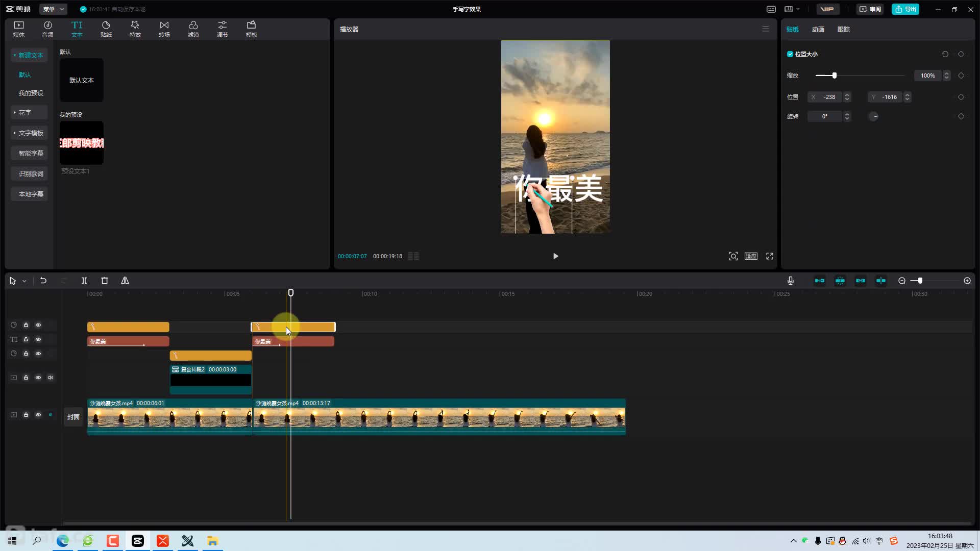Viewport: 980px width, 551px height.
Task: Expand the 文字模板 category
Action: tap(29, 133)
